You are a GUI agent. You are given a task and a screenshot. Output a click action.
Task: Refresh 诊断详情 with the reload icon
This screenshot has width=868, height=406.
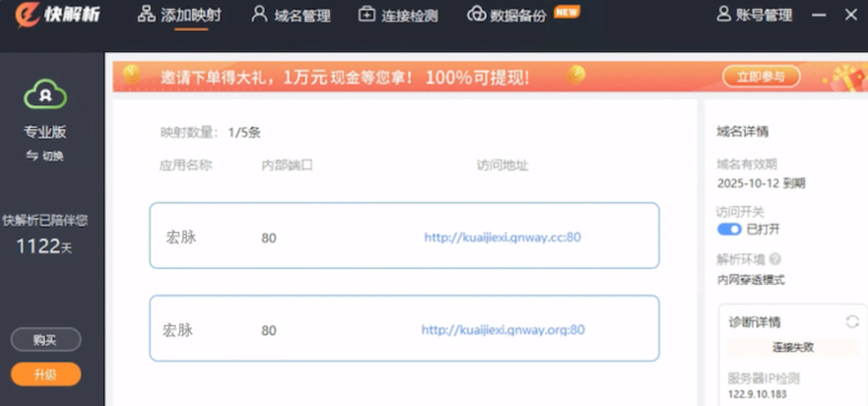pyautogui.click(x=852, y=322)
